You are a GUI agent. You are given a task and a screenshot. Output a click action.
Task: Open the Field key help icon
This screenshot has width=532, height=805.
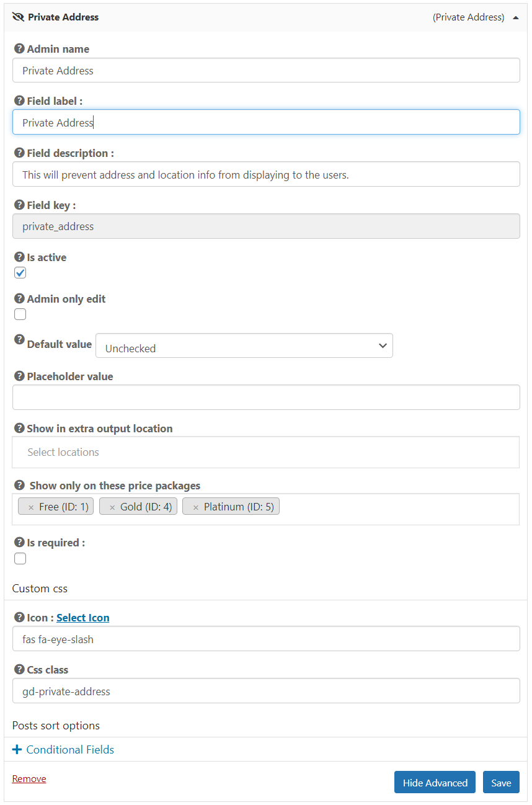click(19, 205)
